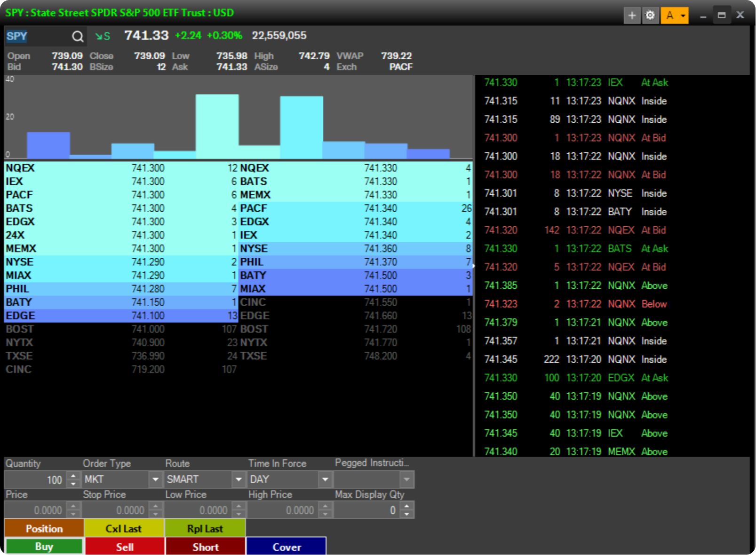Select the BOST bid row at 741.000
The width and height of the screenshot is (756, 555).
(121, 329)
